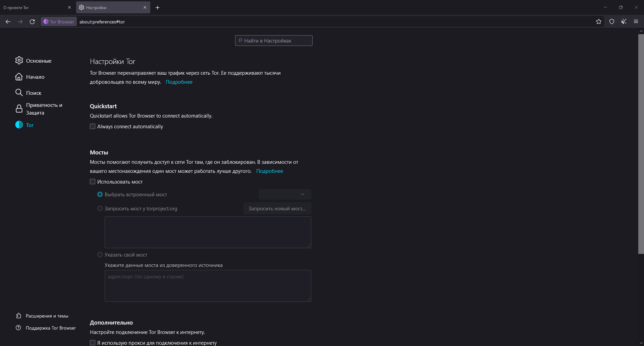Click the 'Настройки Tor' page title
This screenshot has width=644, height=346.
coord(112,62)
